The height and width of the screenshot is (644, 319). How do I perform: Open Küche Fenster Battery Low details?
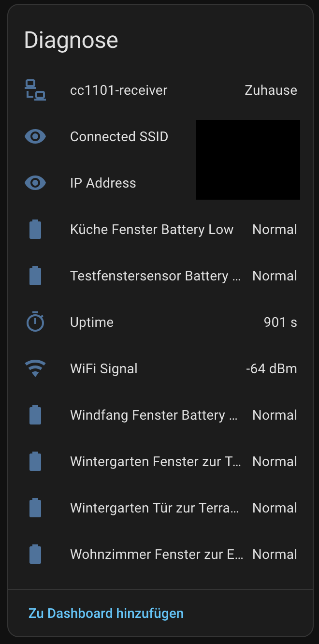151,230
